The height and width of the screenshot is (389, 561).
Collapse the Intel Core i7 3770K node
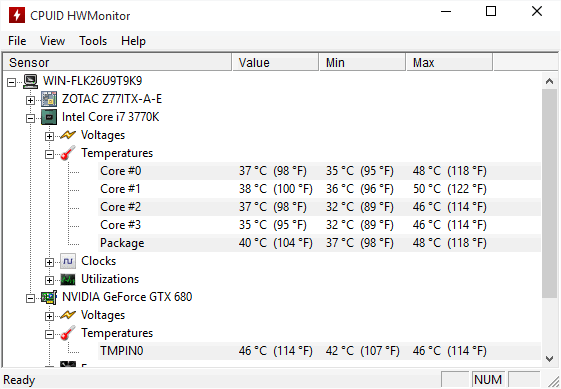point(30,118)
